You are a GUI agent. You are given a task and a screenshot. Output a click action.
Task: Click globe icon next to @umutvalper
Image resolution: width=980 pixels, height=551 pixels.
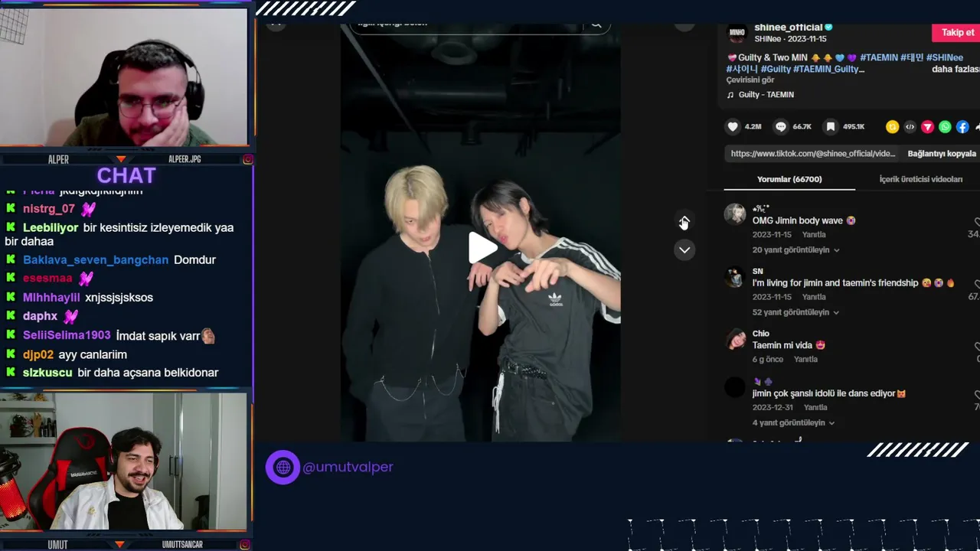[283, 467]
